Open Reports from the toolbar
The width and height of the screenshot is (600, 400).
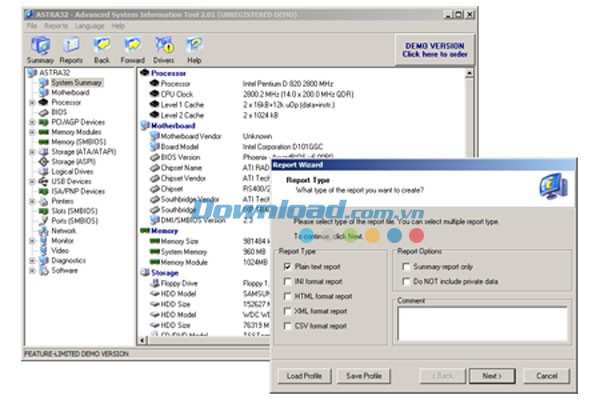(x=70, y=47)
